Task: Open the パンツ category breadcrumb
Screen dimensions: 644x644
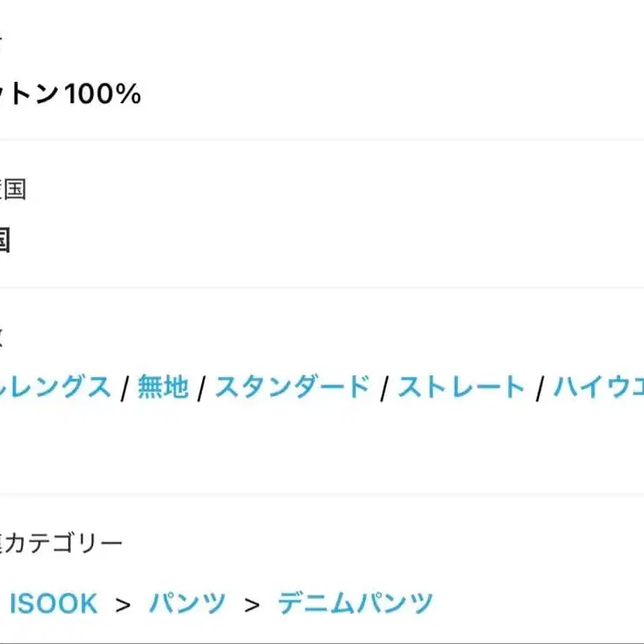Action: (188, 604)
